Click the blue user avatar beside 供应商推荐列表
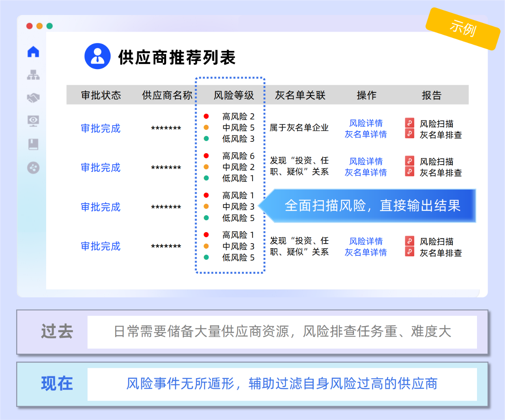The height and width of the screenshot is (420, 505). [x=97, y=56]
